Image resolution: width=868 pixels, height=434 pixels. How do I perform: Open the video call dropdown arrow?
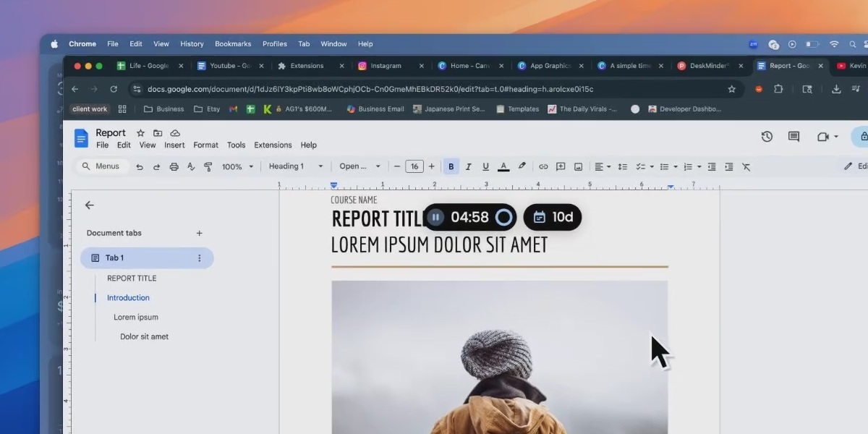click(836, 137)
